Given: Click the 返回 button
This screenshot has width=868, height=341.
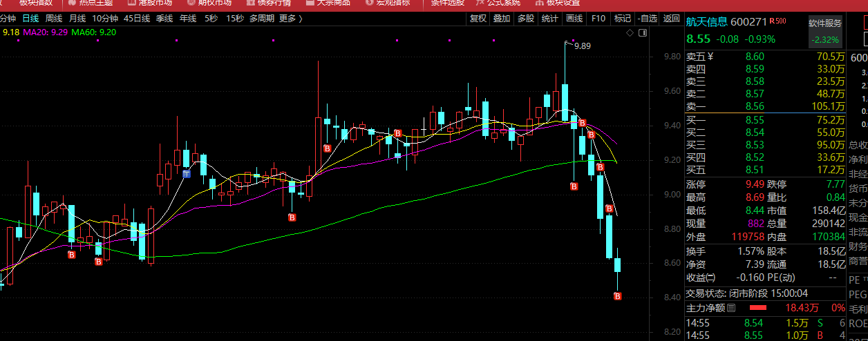Looking at the screenshot, I should click(x=672, y=19).
